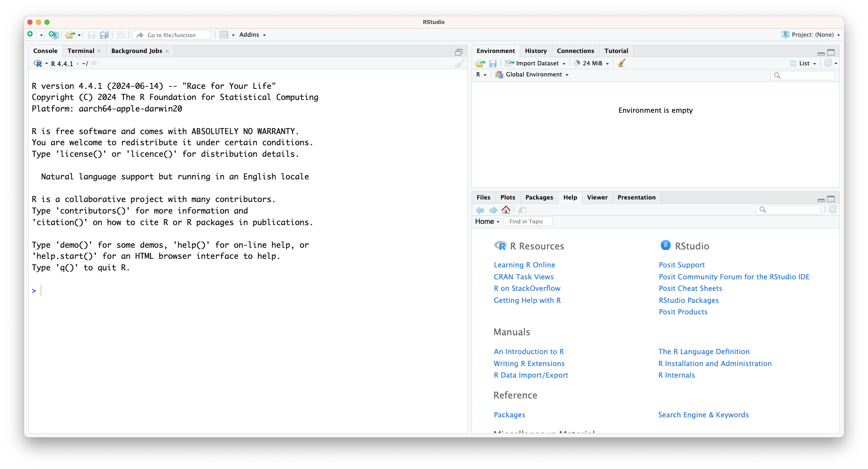Show Help in new window icon
Image resolution: width=868 pixels, height=469 pixels.
click(x=522, y=210)
